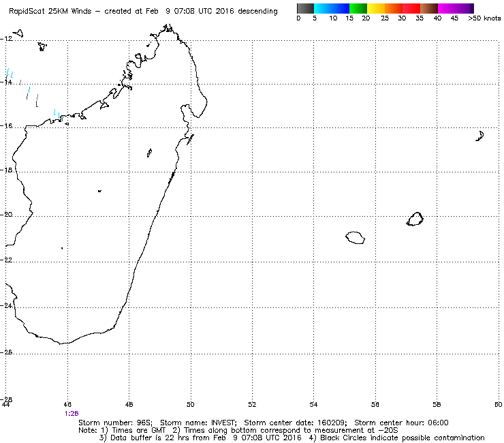The image size is (504, 443).
Task: Click the small lake outline inside Madagascar near 17S
Action: (x=149, y=153)
